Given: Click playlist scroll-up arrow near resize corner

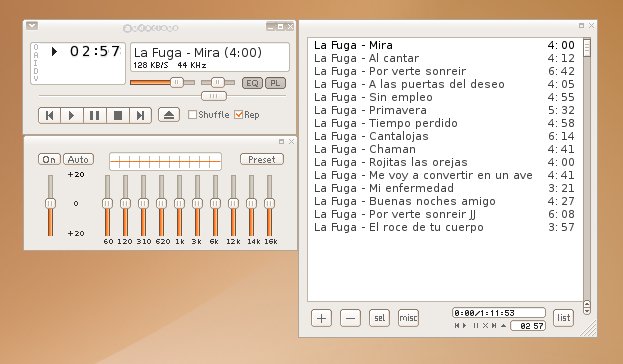Looking at the screenshot, I should click(x=587, y=304).
